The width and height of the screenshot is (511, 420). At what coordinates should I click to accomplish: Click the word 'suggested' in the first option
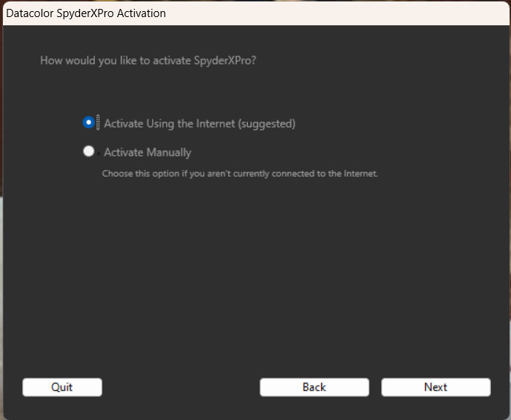point(267,124)
